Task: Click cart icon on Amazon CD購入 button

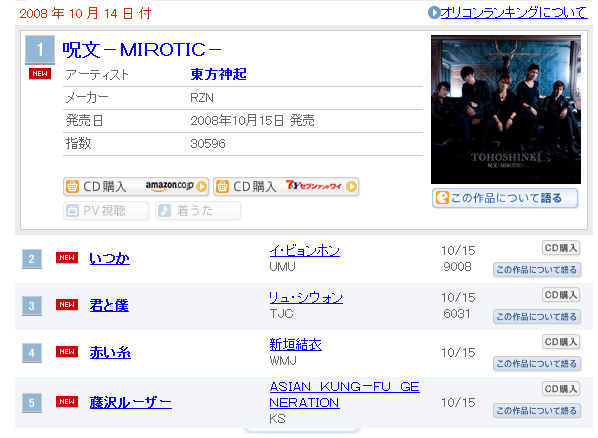Action: (x=72, y=187)
